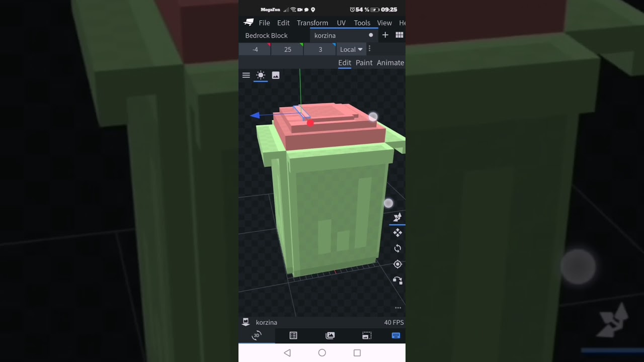644x362 pixels.
Task: Open the Tools menu
Action: [x=362, y=23]
